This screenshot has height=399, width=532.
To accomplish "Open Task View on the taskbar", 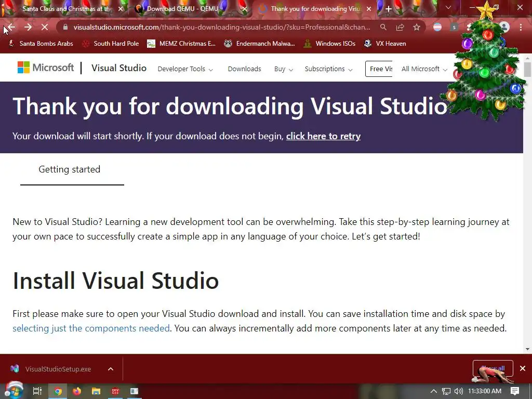I will 37,391.
